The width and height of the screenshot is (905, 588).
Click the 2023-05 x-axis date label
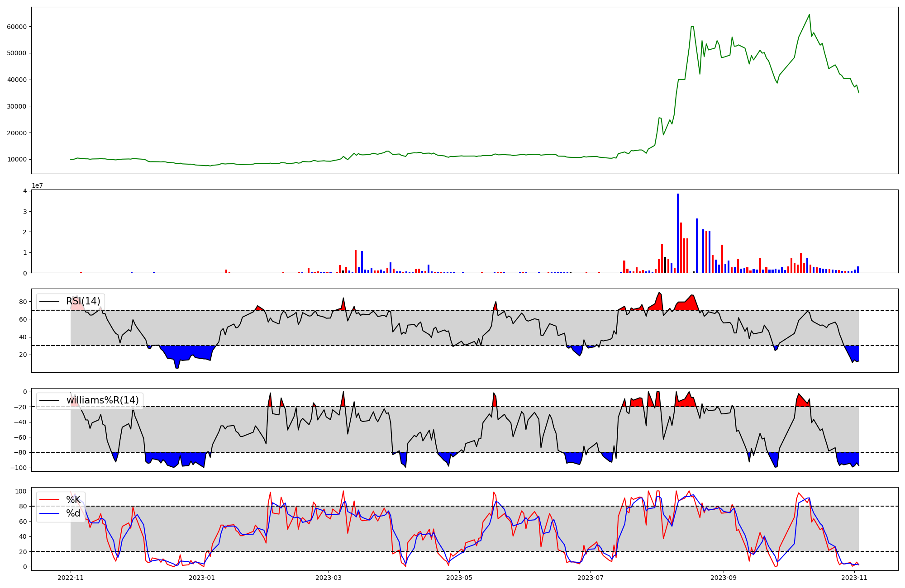pos(460,578)
